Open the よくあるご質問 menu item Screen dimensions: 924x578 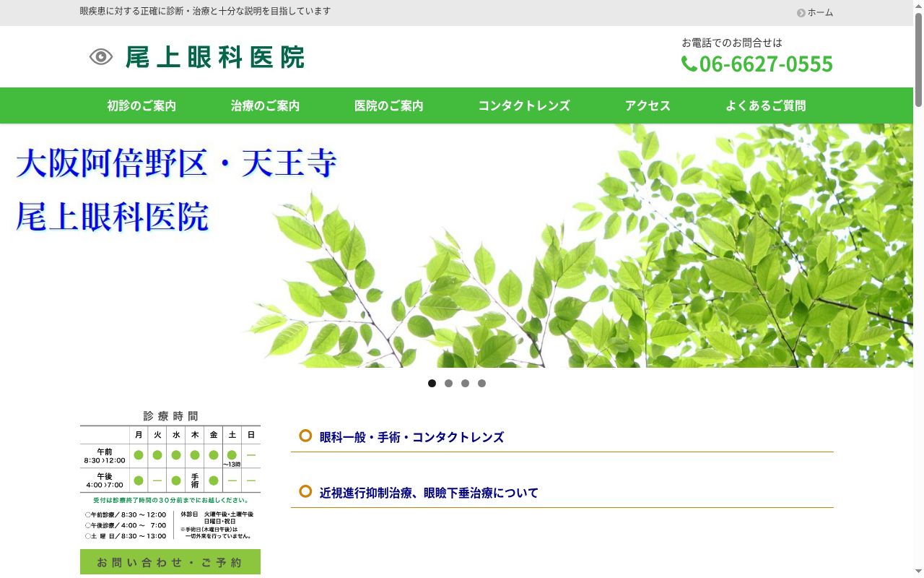tap(766, 105)
